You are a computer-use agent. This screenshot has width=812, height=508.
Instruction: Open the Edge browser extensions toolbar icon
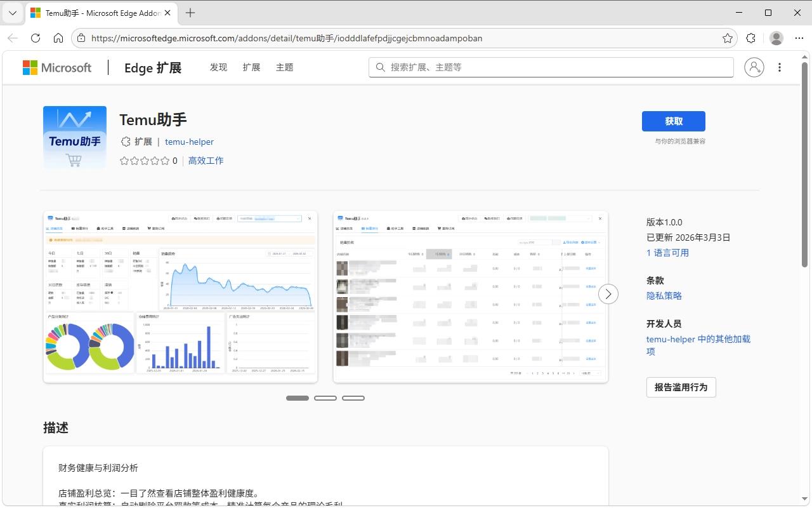click(750, 38)
